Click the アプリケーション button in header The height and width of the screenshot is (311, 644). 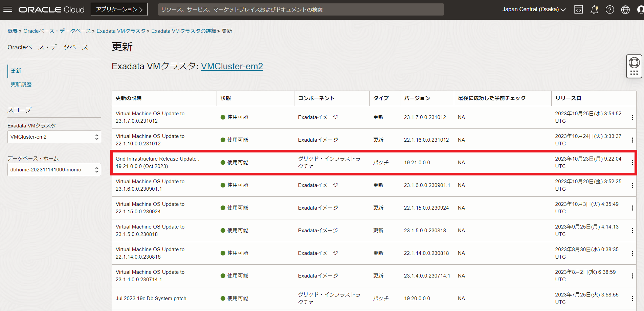point(119,9)
